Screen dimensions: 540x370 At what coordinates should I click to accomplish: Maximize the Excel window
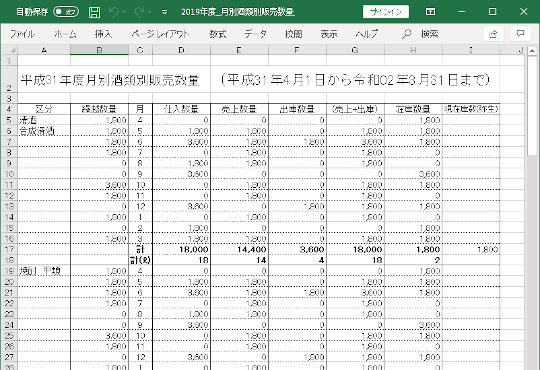[x=493, y=12]
